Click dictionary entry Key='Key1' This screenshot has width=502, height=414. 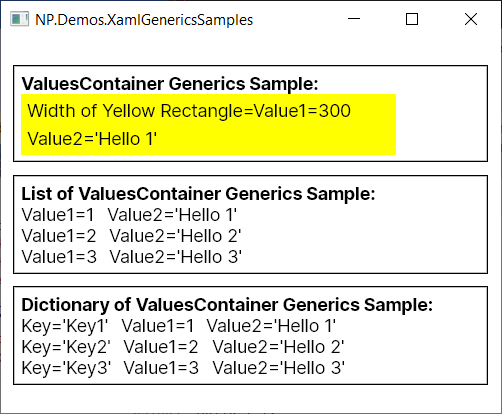click(179, 326)
